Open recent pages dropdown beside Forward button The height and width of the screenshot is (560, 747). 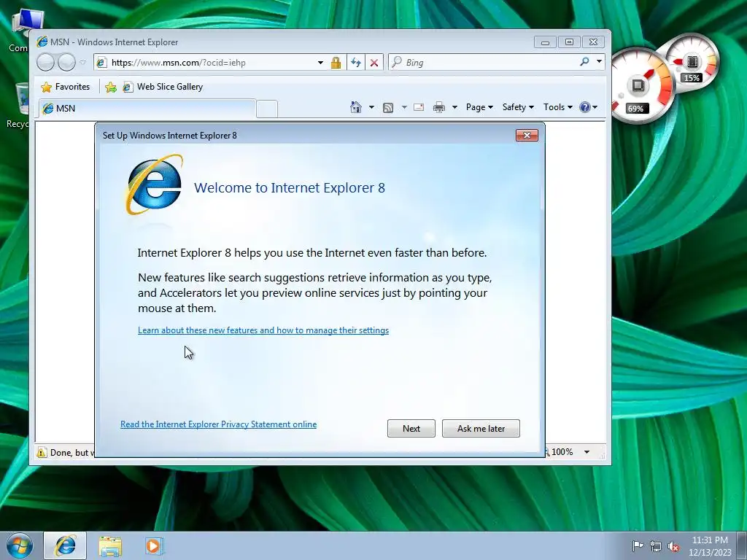click(83, 63)
